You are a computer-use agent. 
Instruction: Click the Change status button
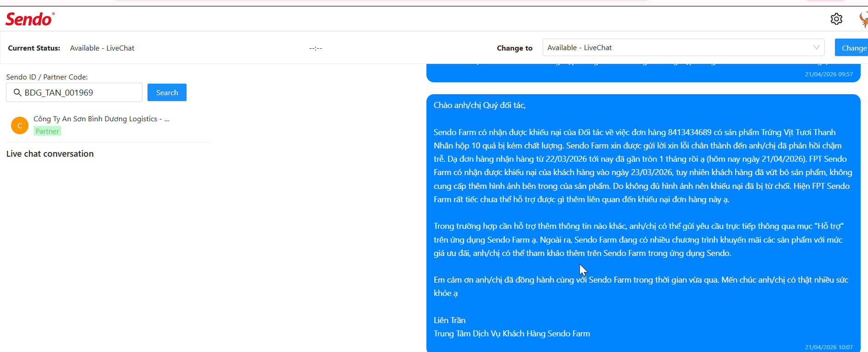(x=852, y=48)
